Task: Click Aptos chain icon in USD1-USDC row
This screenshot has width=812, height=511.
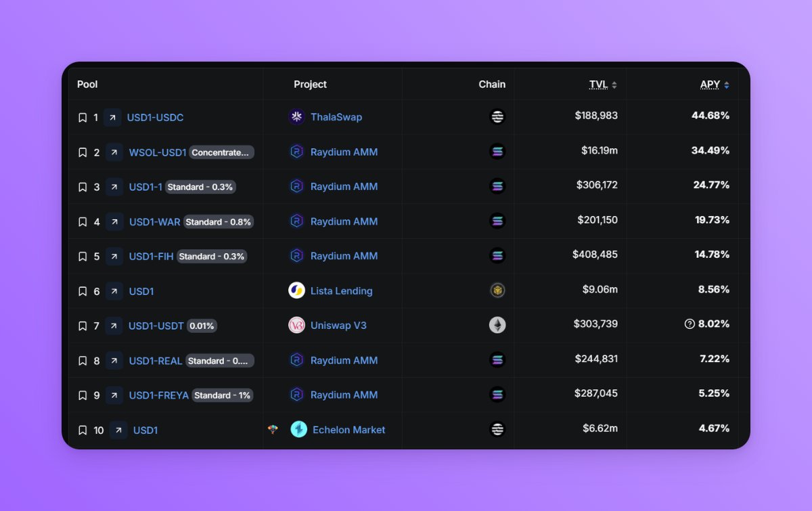Action: (x=497, y=116)
